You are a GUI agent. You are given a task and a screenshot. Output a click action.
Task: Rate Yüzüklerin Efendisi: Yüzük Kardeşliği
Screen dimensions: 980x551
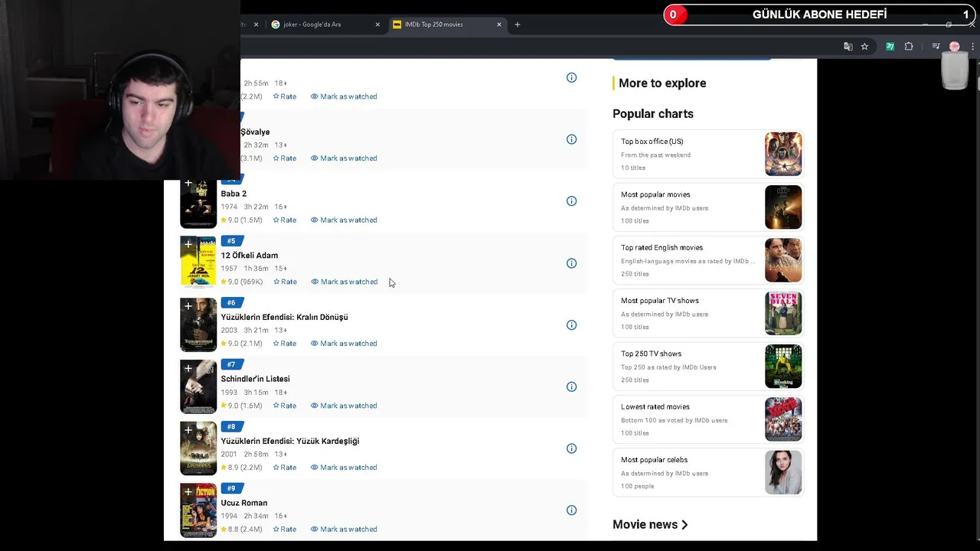pyautogui.click(x=285, y=468)
